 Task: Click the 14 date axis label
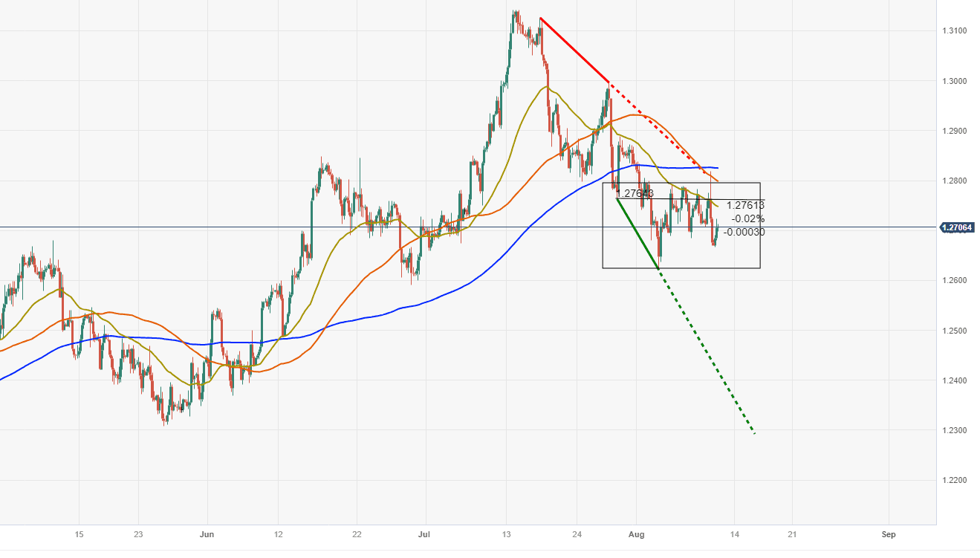pos(734,534)
